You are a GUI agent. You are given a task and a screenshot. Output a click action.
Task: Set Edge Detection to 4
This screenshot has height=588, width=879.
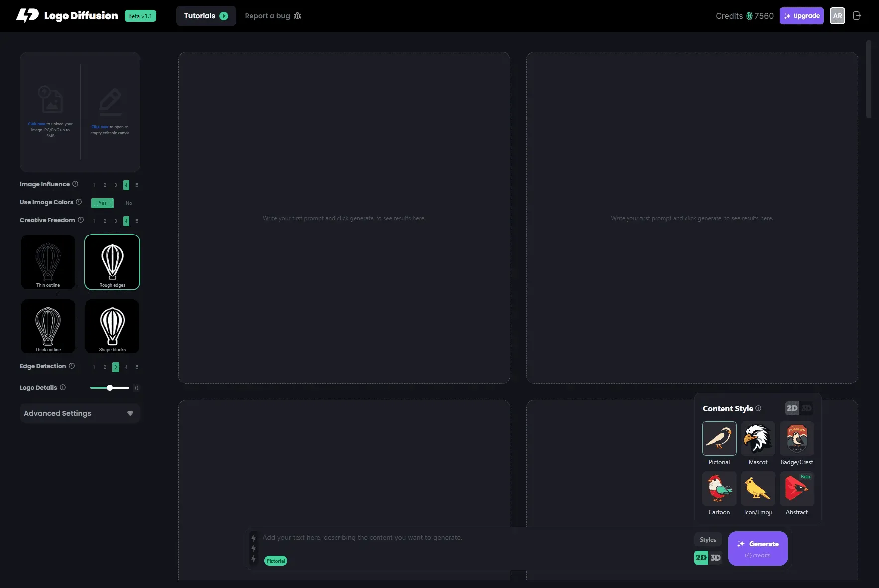click(x=126, y=367)
